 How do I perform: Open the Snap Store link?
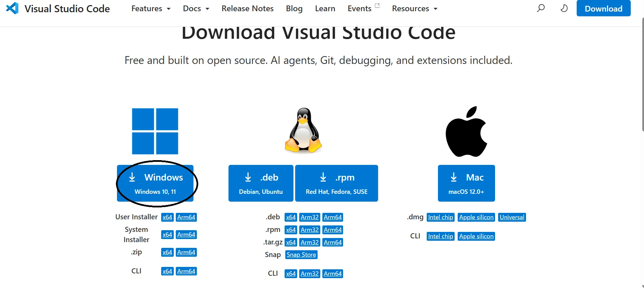301,255
